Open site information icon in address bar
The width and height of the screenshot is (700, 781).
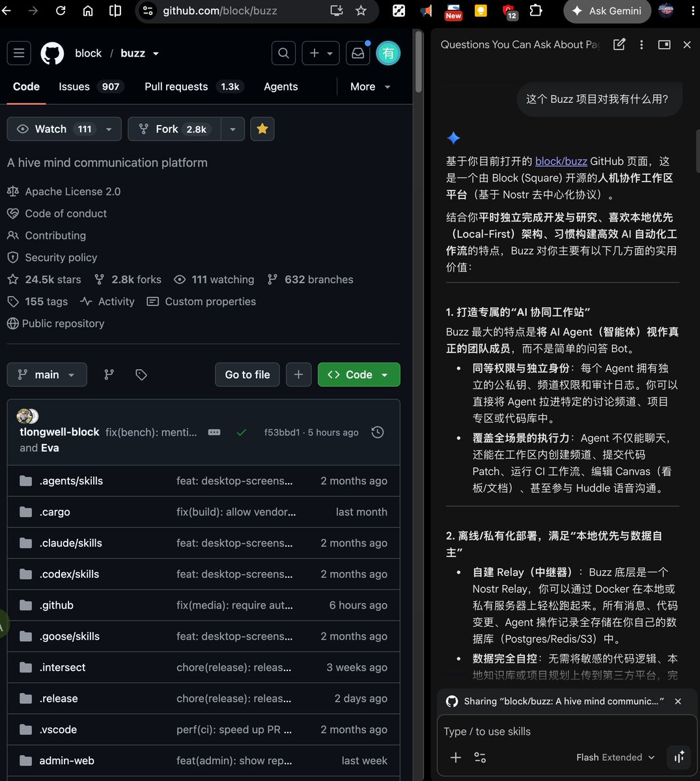click(x=148, y=10)
